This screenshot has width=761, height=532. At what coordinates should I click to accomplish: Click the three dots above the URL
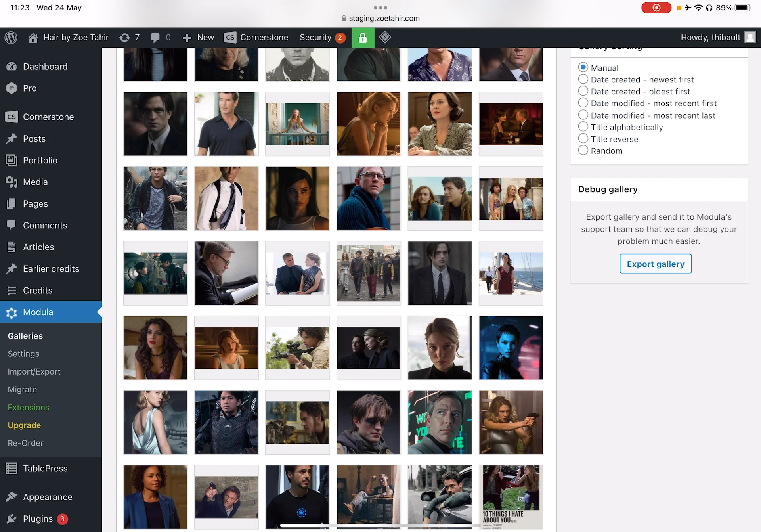tap(380, 8)
